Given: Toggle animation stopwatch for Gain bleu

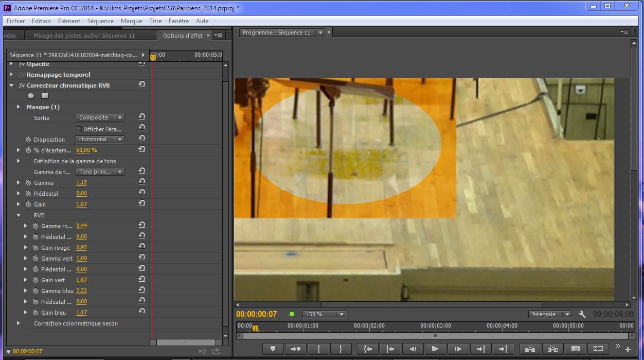Looking at the screenshot, I should point(36,313).
